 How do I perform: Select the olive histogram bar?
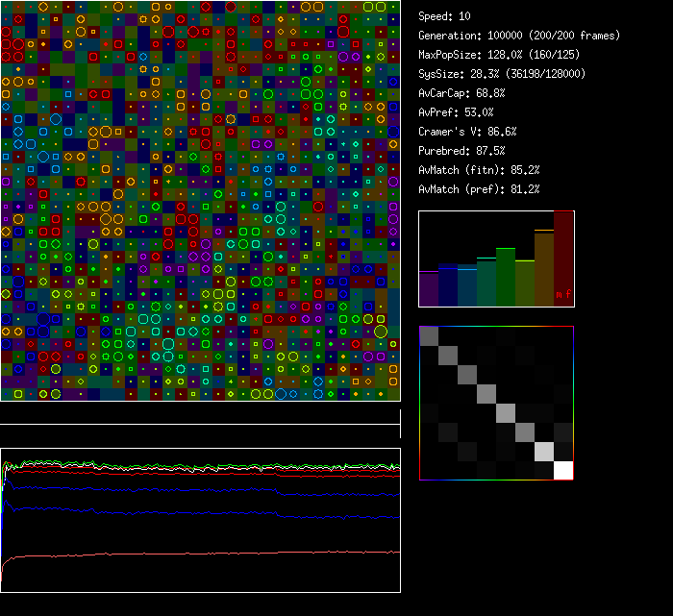pos(525,283)
